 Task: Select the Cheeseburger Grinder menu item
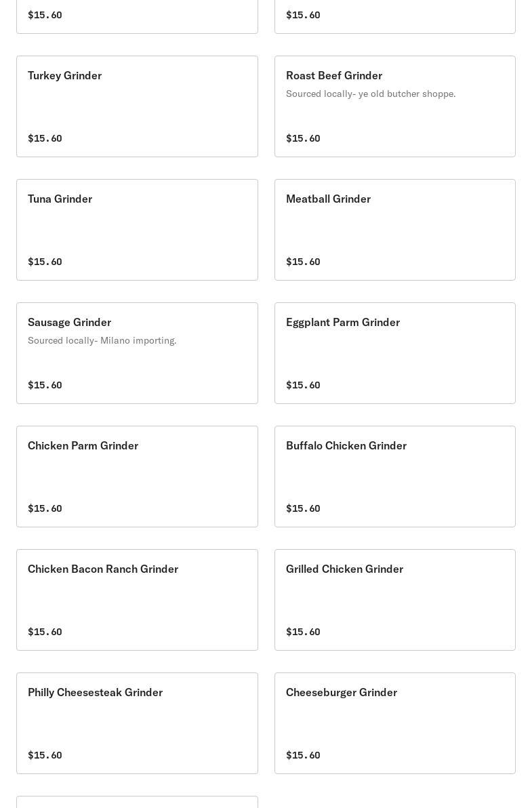point(394,723)
